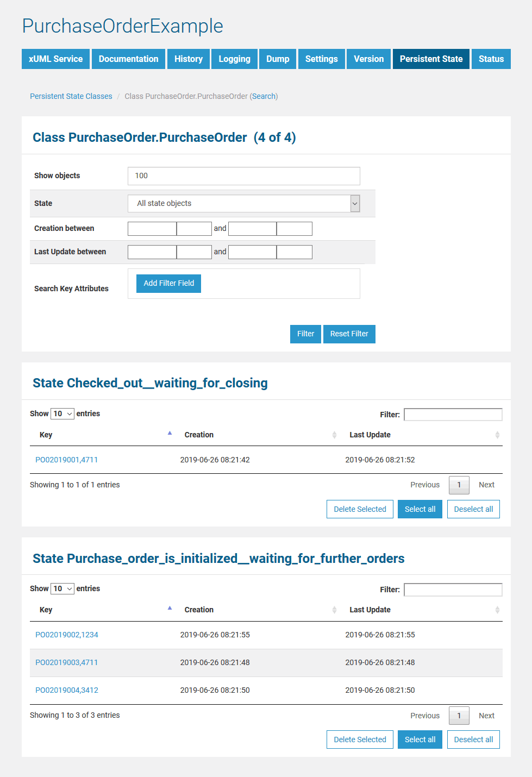Click Filter search box in Checked_out table
Screen dimensions: 532x777
tap(453, 415)
